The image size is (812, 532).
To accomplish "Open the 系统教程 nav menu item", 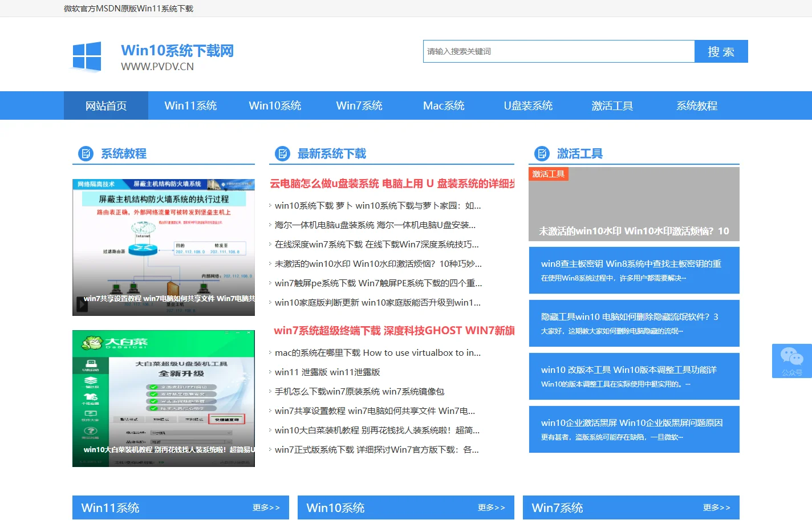I will coord(697,105).
